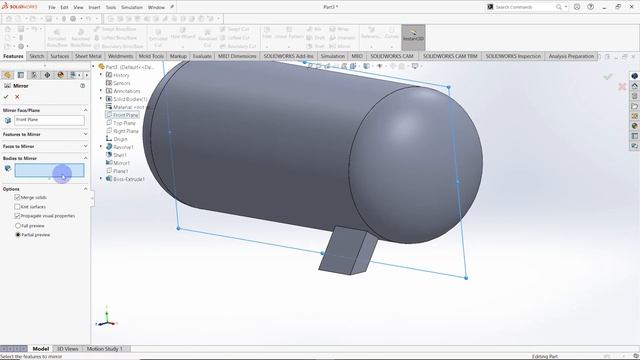Open help for the Mirror PropertyManager

point(82,86)
